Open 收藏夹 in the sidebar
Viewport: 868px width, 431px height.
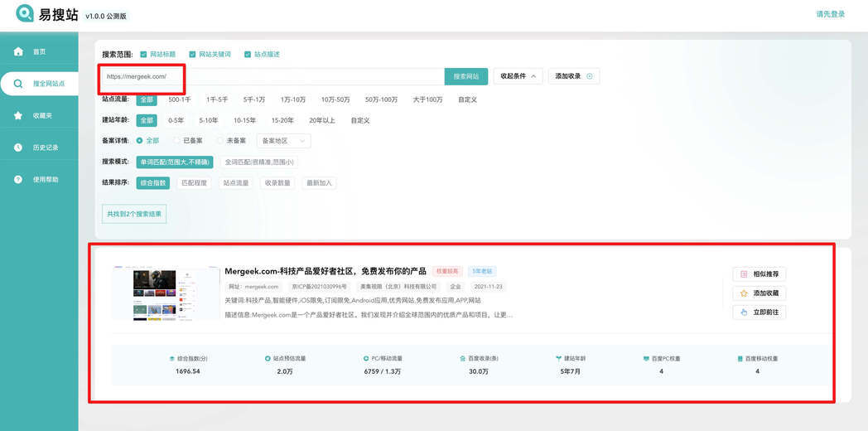39,115
